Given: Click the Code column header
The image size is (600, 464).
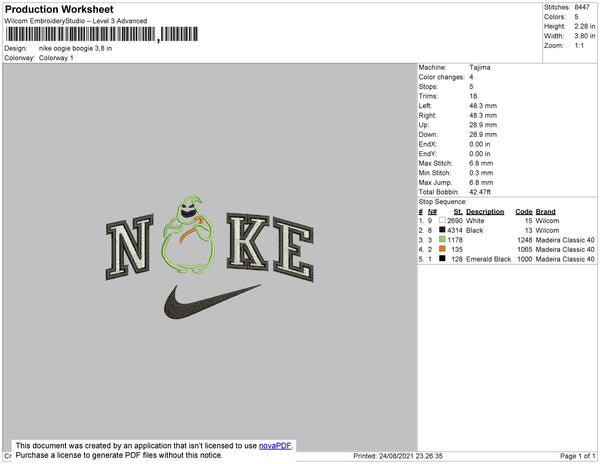Looking at the screenshot, I should pos(524,212).
